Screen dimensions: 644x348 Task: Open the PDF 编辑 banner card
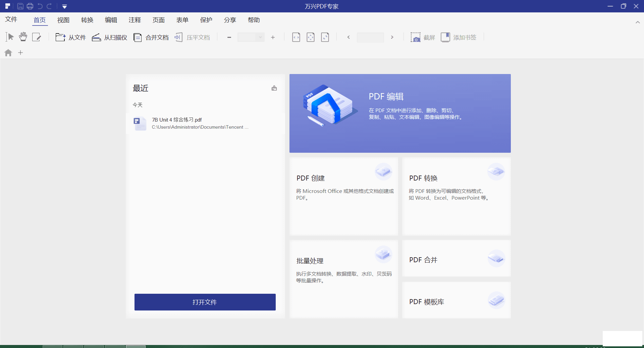tap(400, 113)
